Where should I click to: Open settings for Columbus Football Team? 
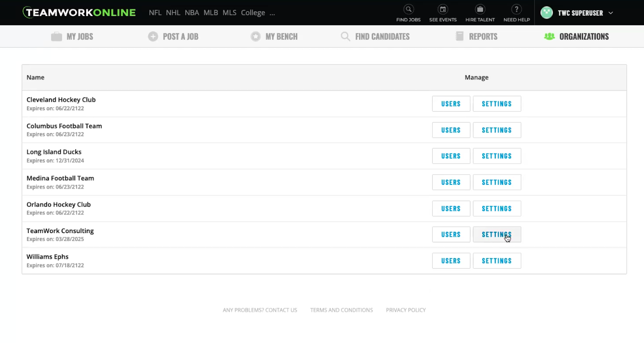[497, 130]
